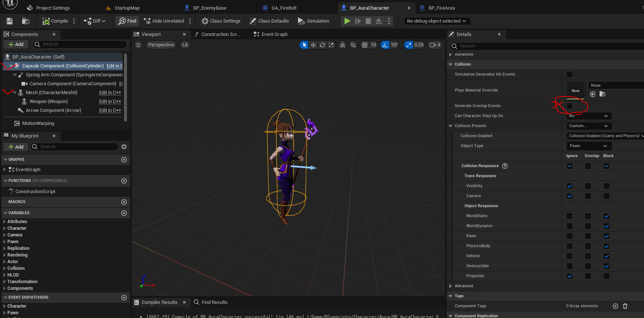
Task: Toggle grid snapping icon
Action: click(x=365, y=45)
